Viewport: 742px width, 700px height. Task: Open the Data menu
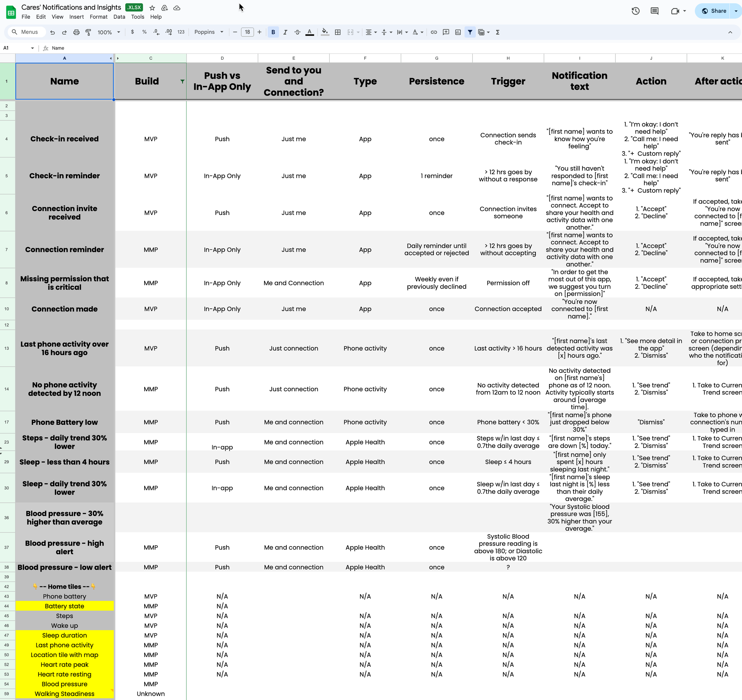point(119,17)
